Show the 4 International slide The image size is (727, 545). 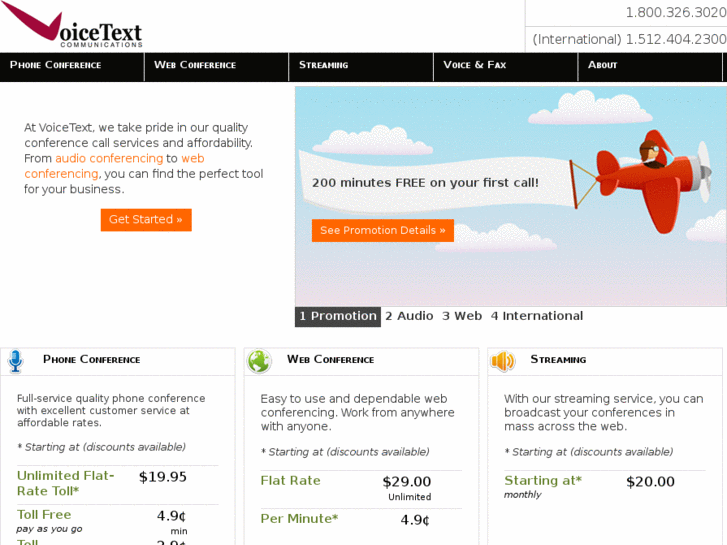[x=536, y=316]
